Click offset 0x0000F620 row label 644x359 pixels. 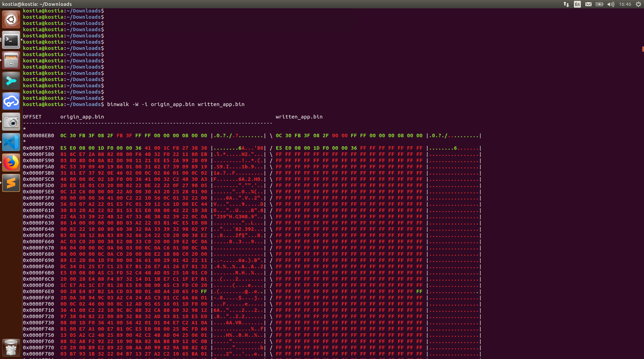(39, 217)
